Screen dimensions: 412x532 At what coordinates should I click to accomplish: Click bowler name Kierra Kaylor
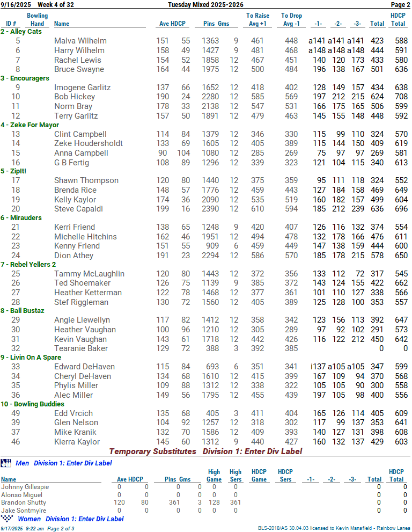(x=77, y=442)
